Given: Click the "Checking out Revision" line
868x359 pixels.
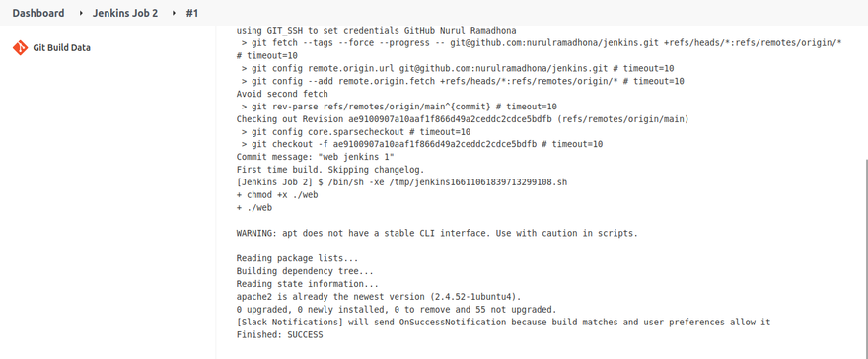Looking at the screenshot, I should (x=463, y=119).
